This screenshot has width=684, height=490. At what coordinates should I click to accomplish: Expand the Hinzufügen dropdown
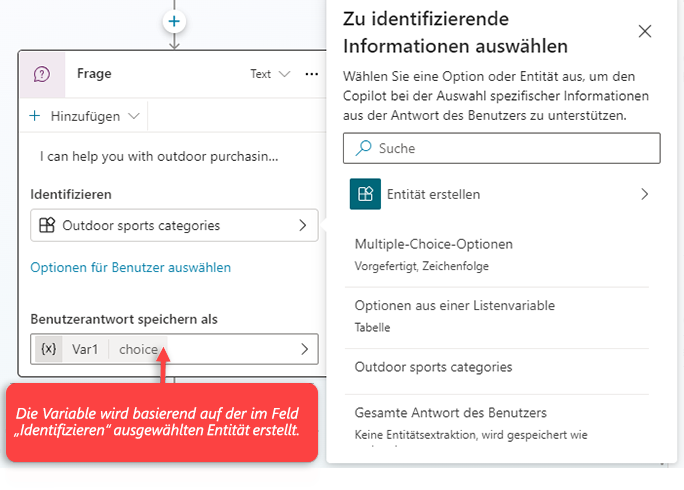tap(85, 116)
